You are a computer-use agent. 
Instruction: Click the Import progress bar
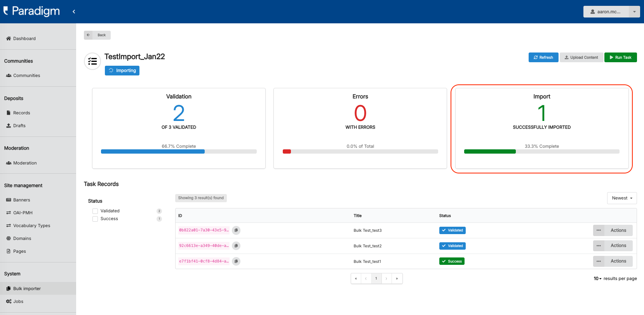(x=542, y=152)
